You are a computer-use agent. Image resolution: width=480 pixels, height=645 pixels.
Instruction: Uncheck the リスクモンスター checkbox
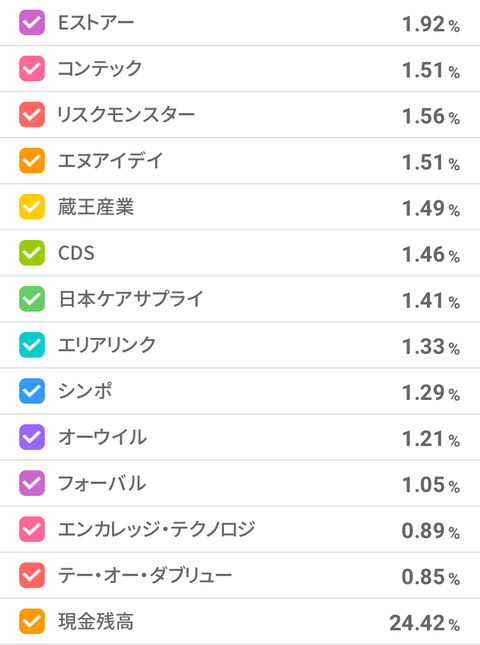point(32,115)
